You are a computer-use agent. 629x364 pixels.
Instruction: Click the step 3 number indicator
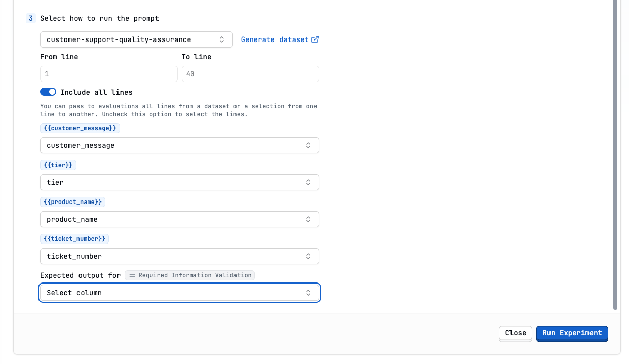click(30, 18)
